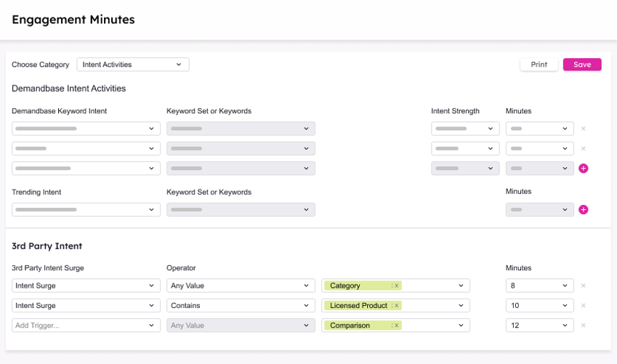The height and width of the screenshot is (364, 617).
Task: Click the Print button
Action: point(539,65)
